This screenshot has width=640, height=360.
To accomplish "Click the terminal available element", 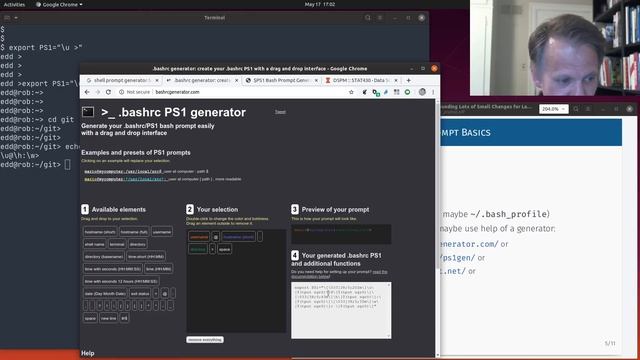I will point(117,244).
